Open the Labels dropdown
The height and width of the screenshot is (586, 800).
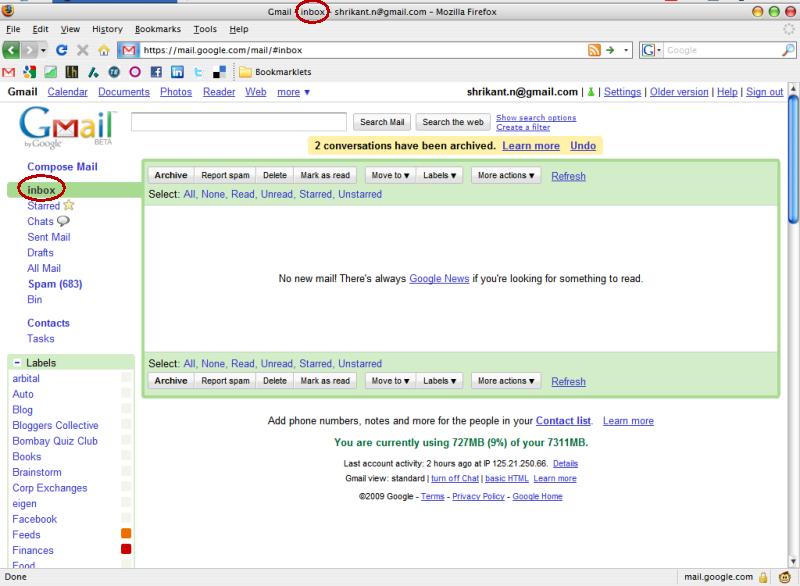pyautogui.click(x=439, y=174)
